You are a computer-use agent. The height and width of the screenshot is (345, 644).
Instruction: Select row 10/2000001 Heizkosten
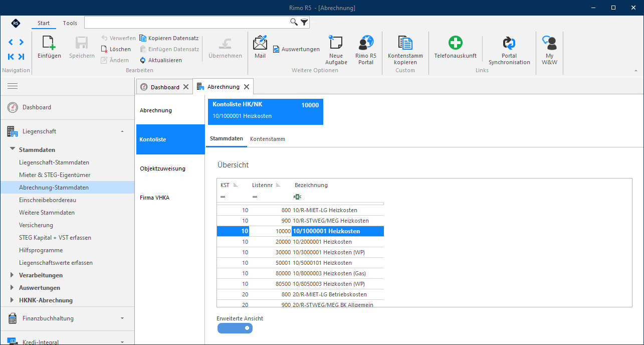(300, 242)
